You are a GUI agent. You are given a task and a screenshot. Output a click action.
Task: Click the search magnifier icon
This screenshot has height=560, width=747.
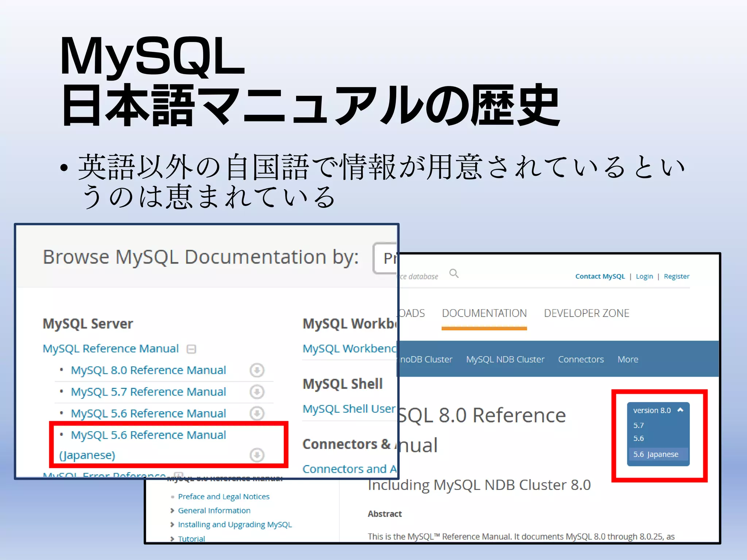point(454,273)
